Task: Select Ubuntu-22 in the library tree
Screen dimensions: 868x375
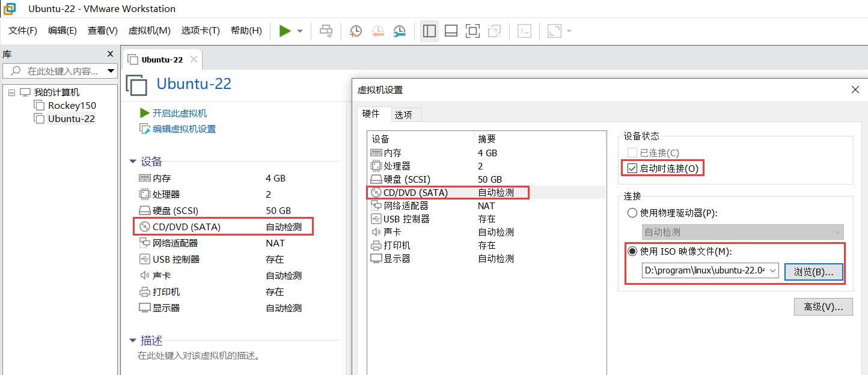Action: (x=72, y=118)
